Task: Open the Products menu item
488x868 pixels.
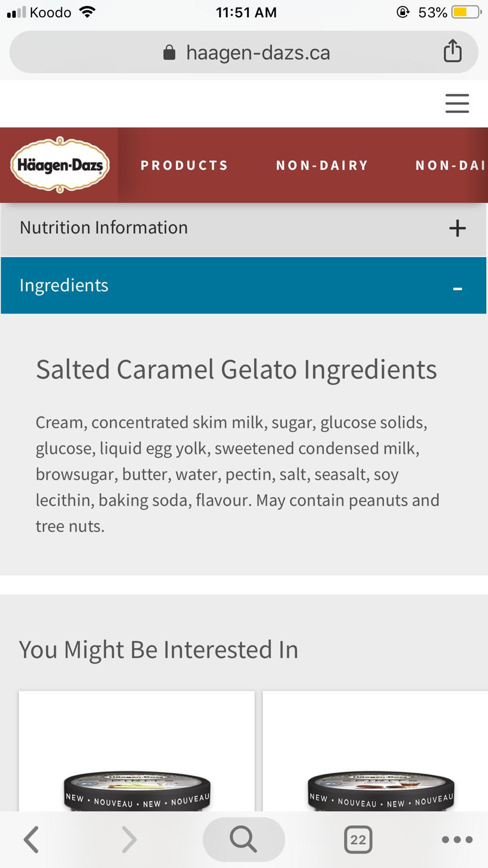Action: [x=184, y=165]
